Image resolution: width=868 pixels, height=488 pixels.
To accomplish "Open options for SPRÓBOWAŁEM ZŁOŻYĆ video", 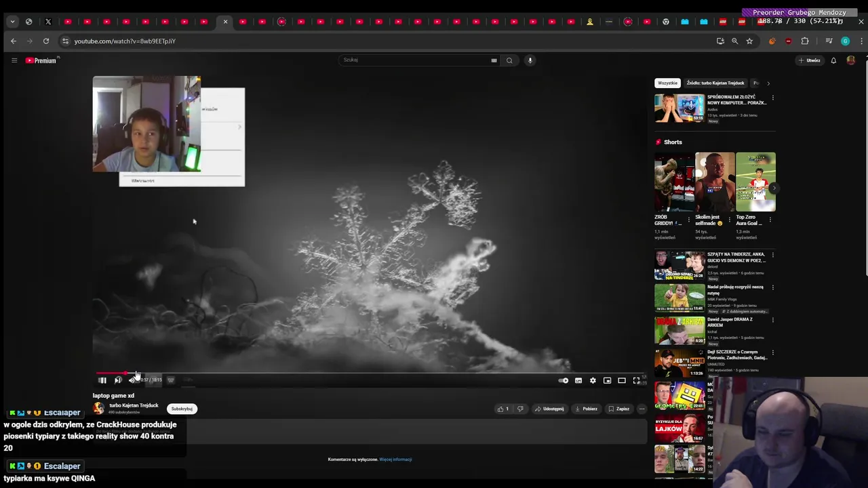I will coord(772,98).
